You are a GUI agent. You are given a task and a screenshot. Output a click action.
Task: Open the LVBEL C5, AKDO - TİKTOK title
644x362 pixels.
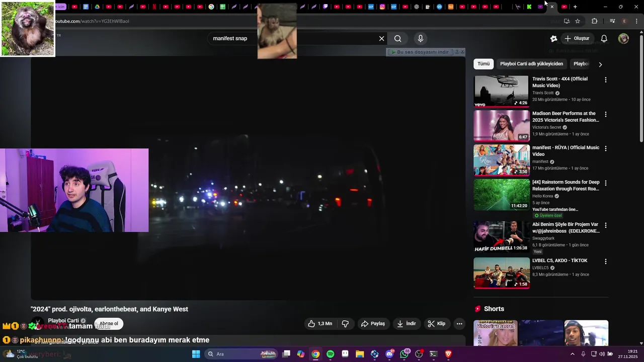560,260
